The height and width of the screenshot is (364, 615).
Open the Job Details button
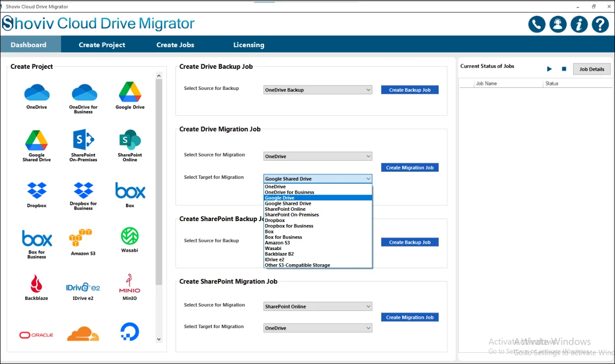pos(592,69)
